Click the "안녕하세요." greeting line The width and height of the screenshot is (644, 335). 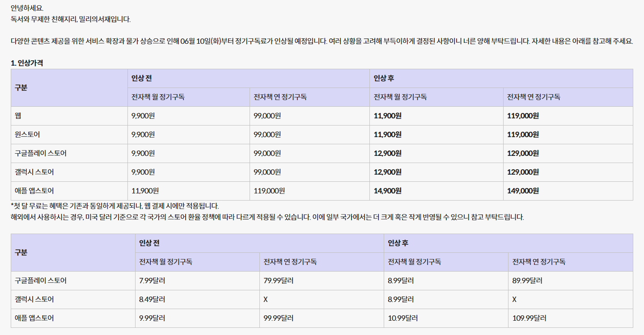pos(27,8)
